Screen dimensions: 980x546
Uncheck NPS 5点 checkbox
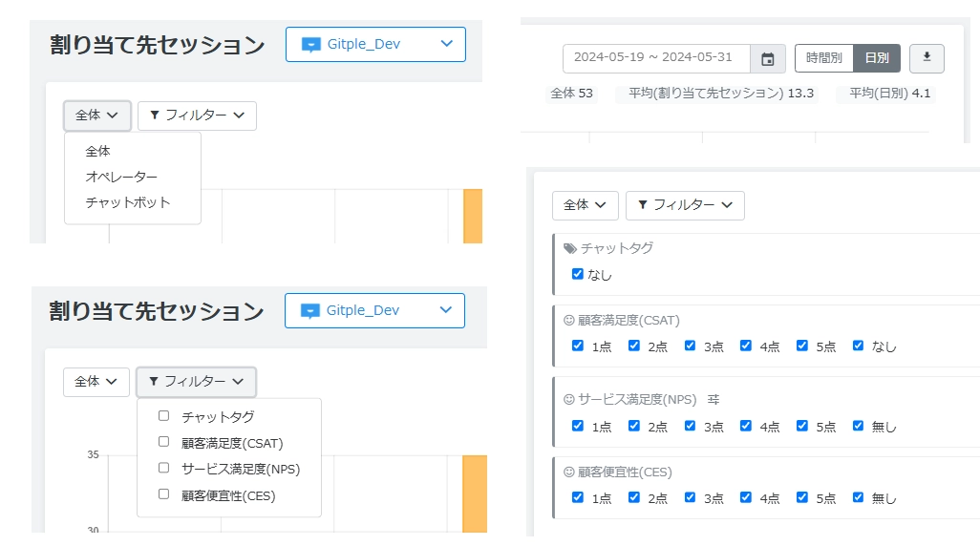(x=802, y=426)
